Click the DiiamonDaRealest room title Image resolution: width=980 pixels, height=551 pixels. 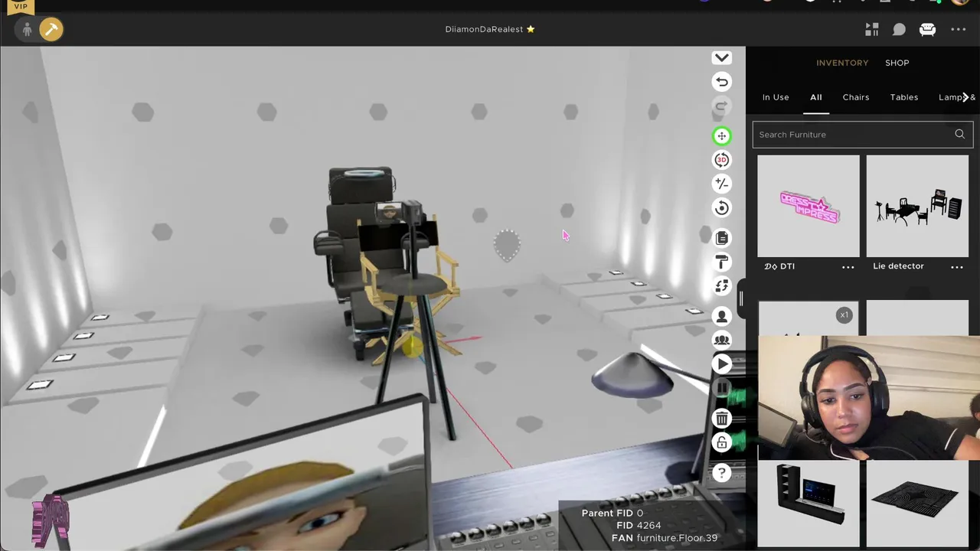click(490, 29)
